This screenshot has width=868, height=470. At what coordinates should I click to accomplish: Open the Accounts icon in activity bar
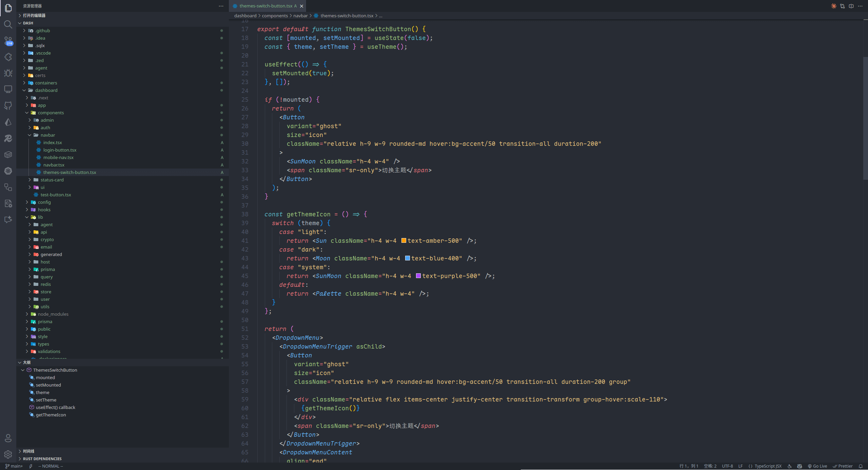point(8,438)
